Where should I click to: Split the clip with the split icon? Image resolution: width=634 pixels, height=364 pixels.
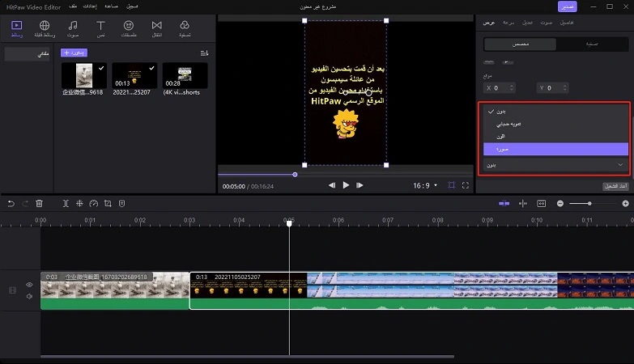(x=66, y=204)
